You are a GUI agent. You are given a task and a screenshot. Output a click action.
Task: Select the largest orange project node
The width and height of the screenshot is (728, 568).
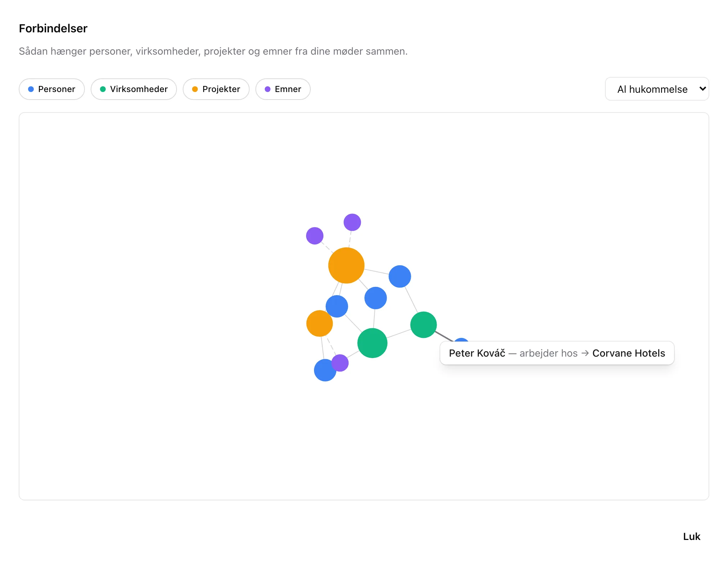(x=346, y=265)
